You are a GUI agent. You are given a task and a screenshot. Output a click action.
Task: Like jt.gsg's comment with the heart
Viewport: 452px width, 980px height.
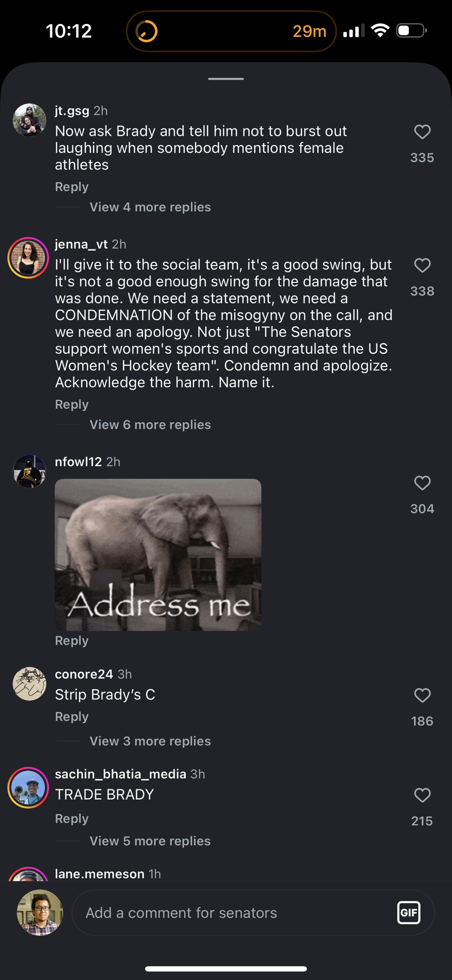click(x=422, y=132)
